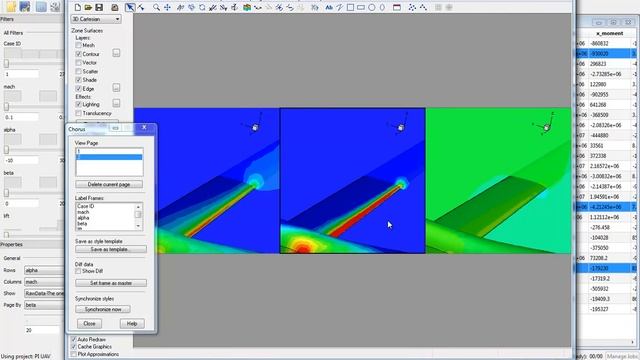Select the arrow Selector tool
The height and width of the screenshot is (360, 640).
[x=130, y=7]
